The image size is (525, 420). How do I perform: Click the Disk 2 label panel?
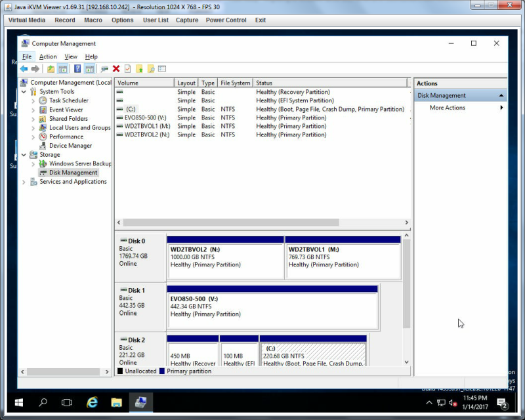[140, 350]
